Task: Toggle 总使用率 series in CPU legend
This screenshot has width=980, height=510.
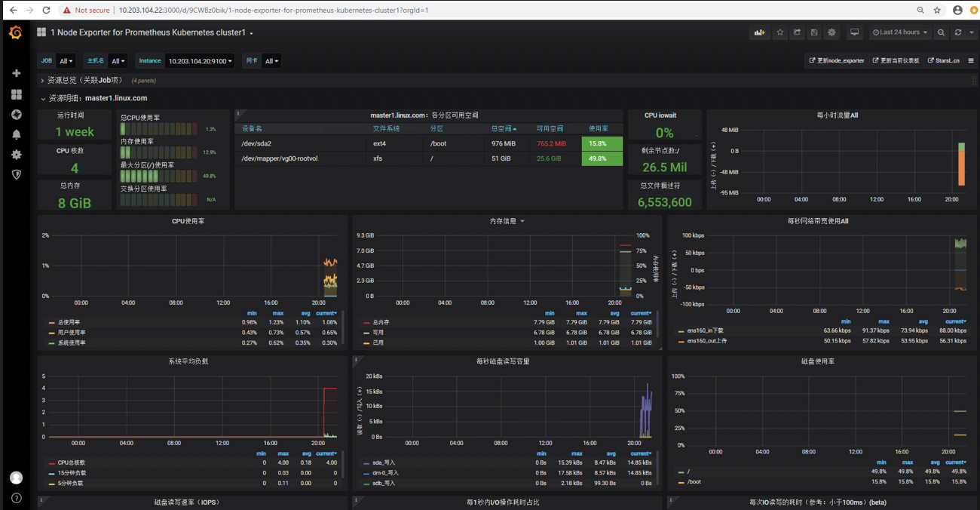Action: 67,322
